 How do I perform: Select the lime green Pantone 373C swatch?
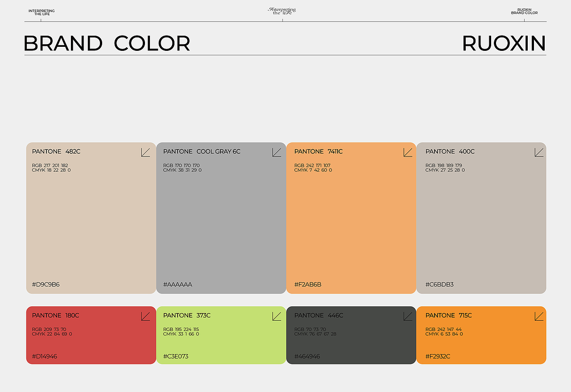pos(221,335)
